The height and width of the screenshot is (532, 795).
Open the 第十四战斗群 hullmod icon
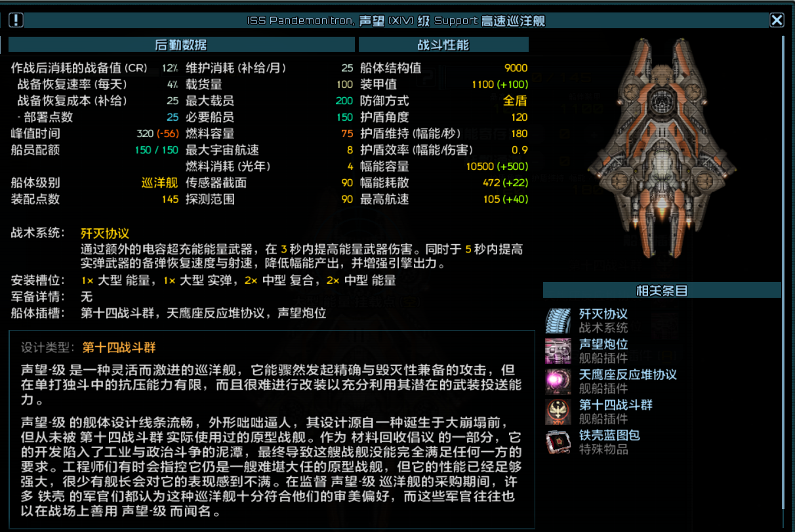pyautogui.click(x=558, y=411)
